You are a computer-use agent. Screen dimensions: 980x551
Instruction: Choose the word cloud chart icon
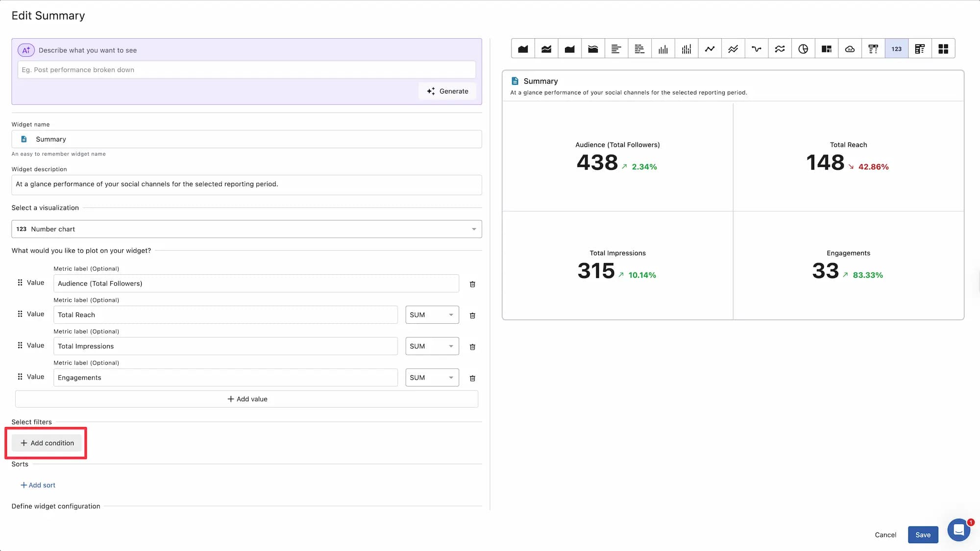(850, 49)
